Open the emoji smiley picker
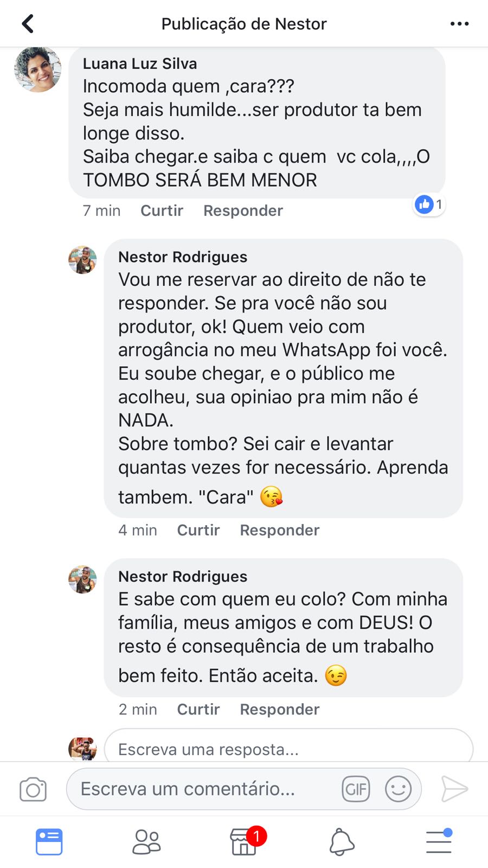The image size is (488, 868). [x=398, y=789]
